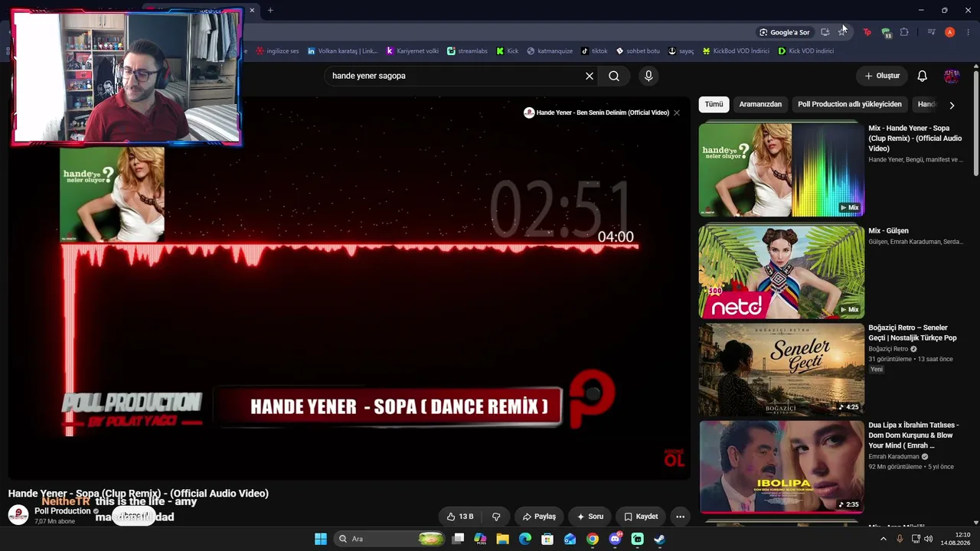Open File Explorer from the taskbar
Image resolution: width=980 pixels, height=551 pixels.
[x=502, y=539]
